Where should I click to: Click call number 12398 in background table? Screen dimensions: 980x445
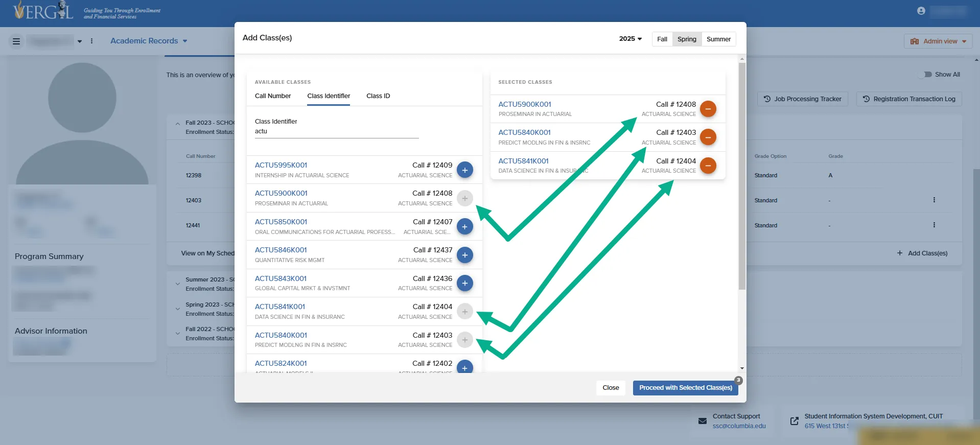pos(194,175)
